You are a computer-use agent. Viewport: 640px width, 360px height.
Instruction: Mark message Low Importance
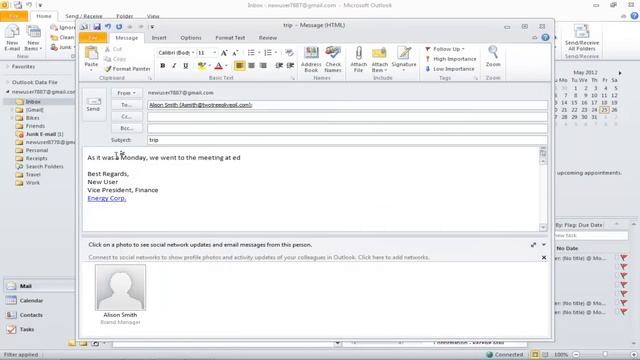click(450, 69)
